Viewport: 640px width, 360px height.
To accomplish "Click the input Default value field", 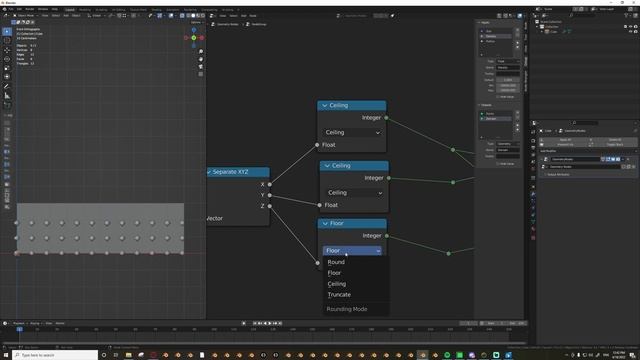I will [x=508, y=80].
